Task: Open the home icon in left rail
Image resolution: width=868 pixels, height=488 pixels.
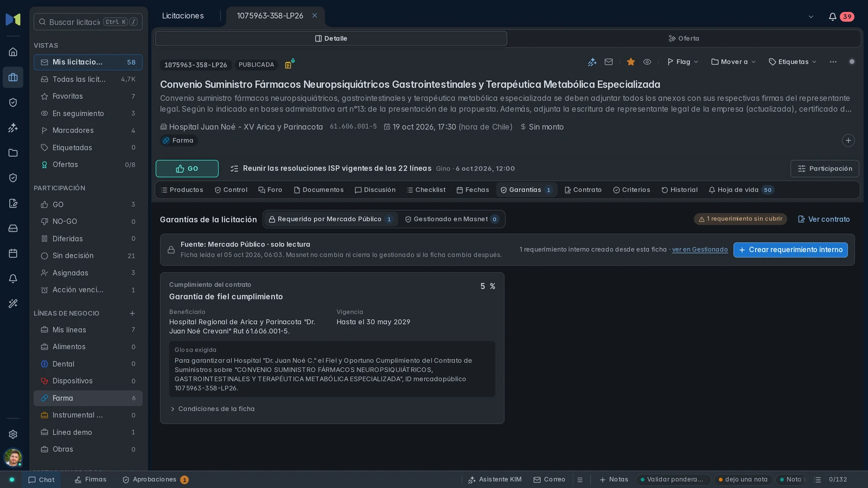Action: [13, 52]
